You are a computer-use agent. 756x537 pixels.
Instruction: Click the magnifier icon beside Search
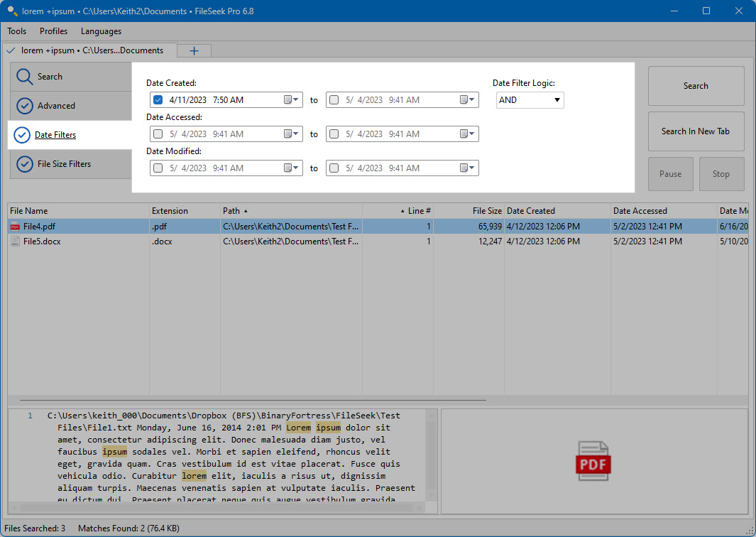click(x=24, y=77)
